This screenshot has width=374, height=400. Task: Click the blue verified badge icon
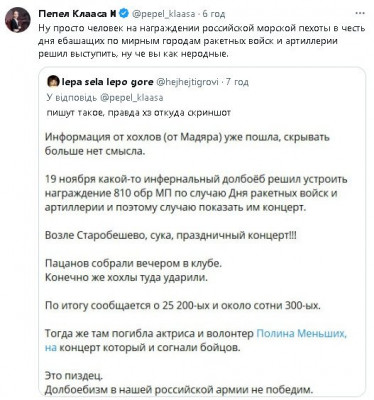(124, 14)
